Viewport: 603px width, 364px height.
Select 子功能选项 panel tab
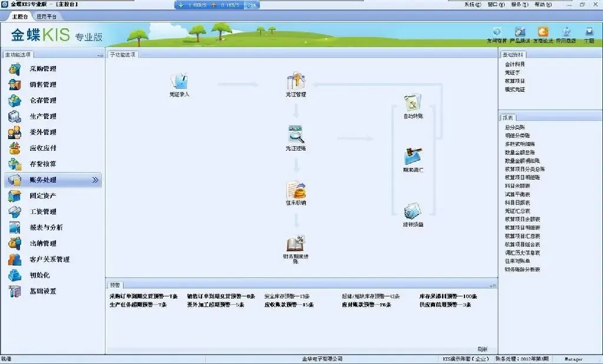[123, 55]
